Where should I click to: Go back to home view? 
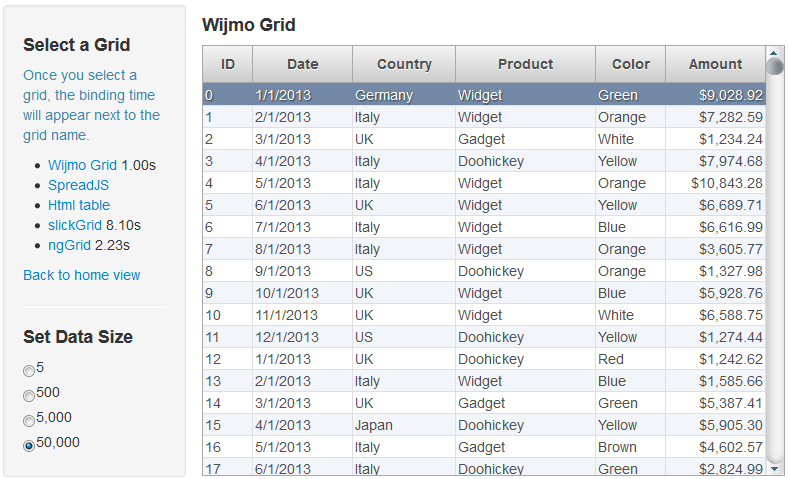pos(81,275)
